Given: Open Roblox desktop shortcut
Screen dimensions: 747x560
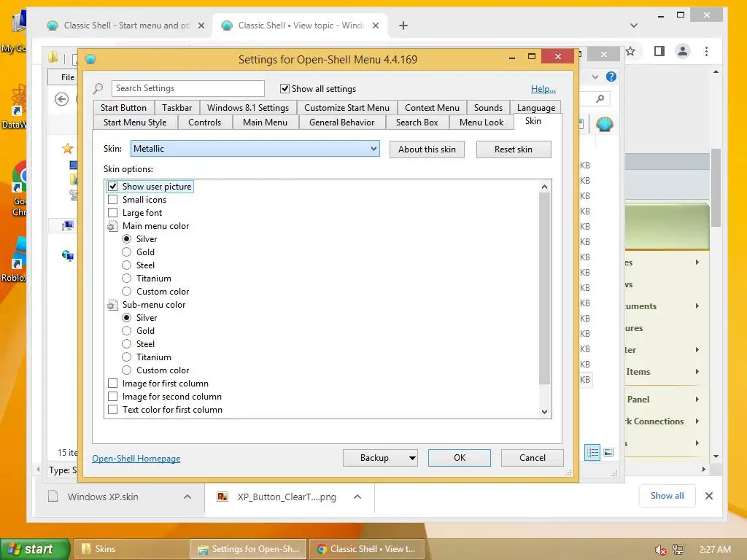Looking at the screenshot, I should pos(15,260).
